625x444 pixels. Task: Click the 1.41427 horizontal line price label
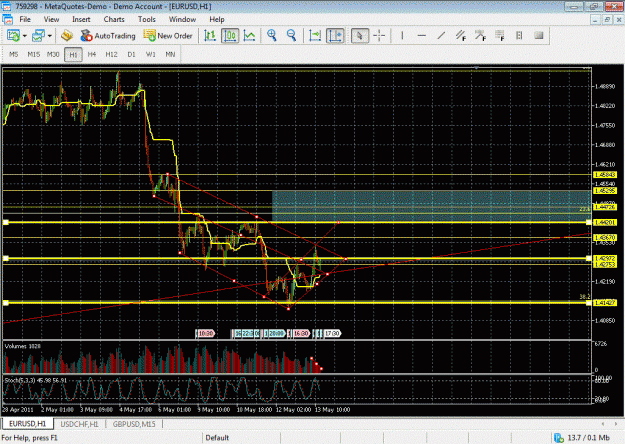coord(605,303)
